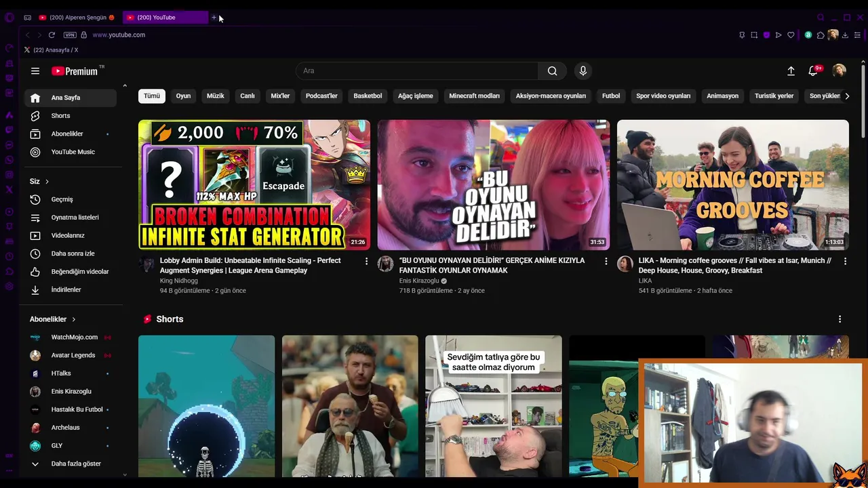
Task: Open Videolarınız in the sidebar
Action: [x=71, y=235]
